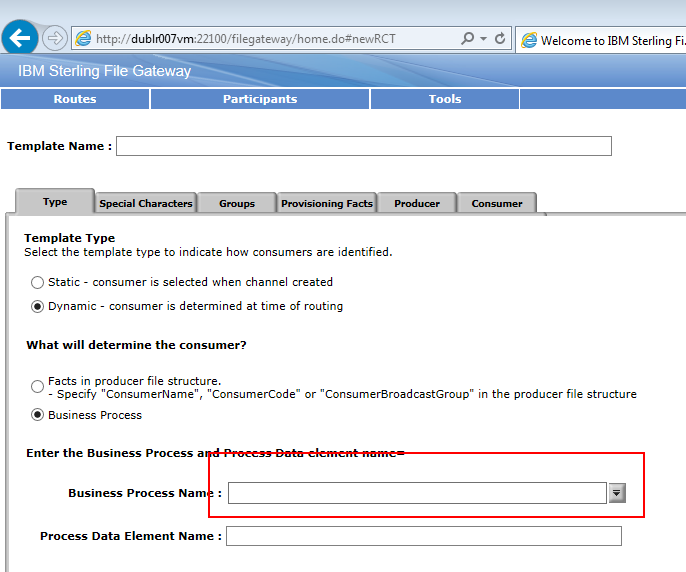Click the browser Back arrow button
The width and height of the screenshot is (686, 572).
tap(20, 38)
